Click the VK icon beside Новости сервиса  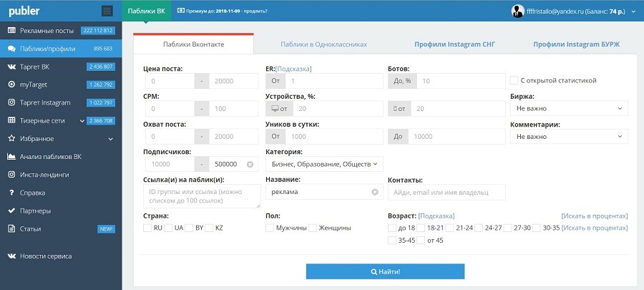pyautogui.click(x=11, y=256)
